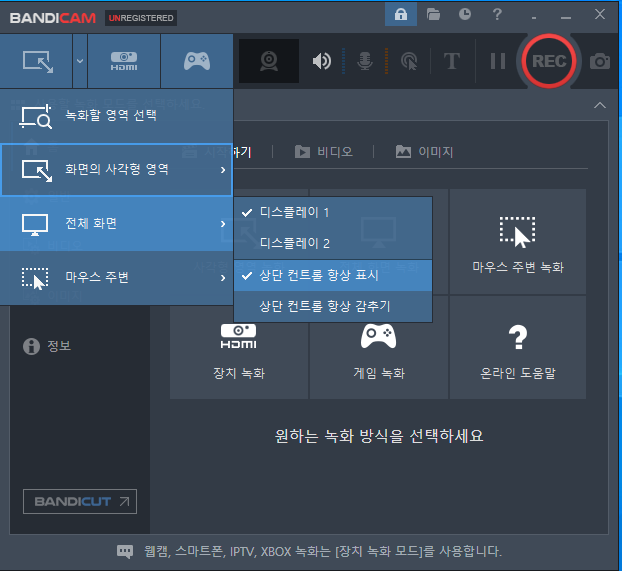Click 게임 녹화 gamepad tile
622x571 pixels.
pyautogui.click(x=379, y=348)
